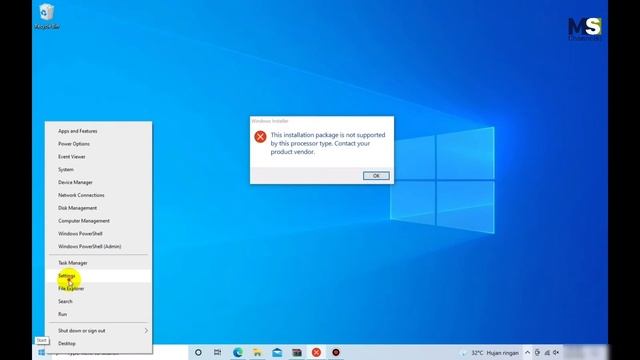Open the dark window app taskbar icon
Viewport: 640px width, 360px height.
tap(297, 352)
